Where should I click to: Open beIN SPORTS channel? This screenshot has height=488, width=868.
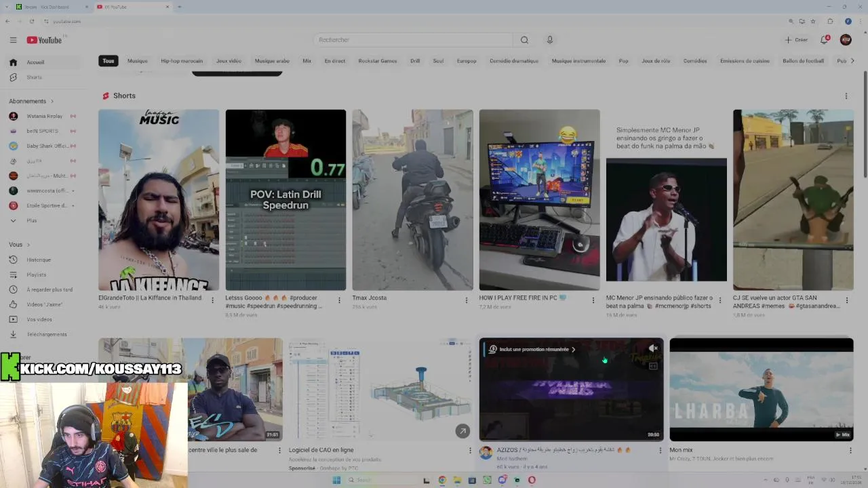[44, 131]
